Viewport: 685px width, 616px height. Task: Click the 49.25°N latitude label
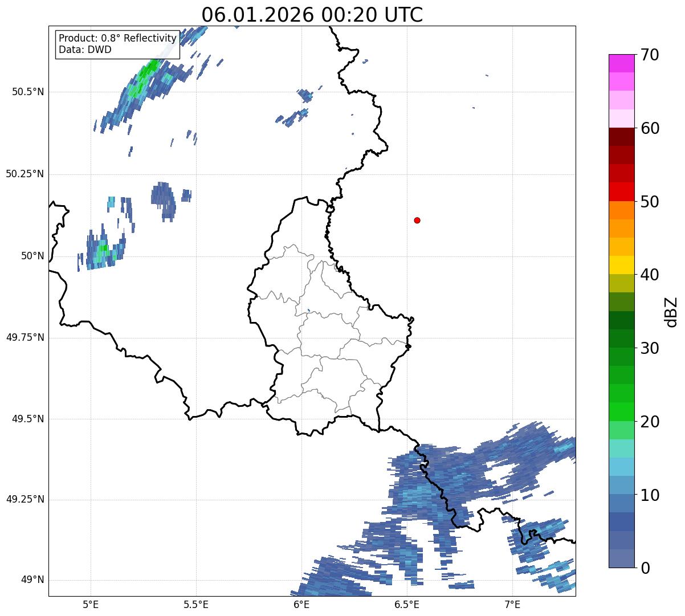click(25, 500)
